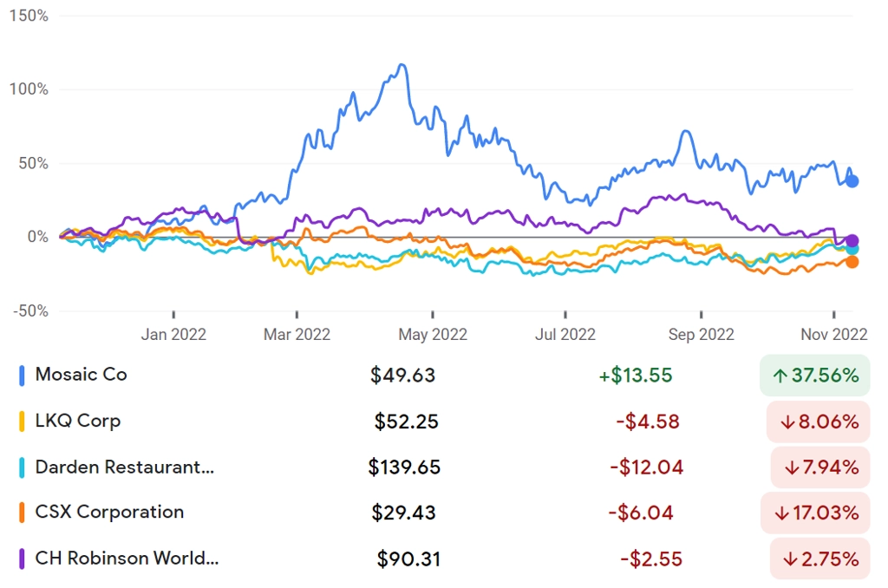Click the green 37.56% gain badge
Screen dimensions: 888x588
(814, 376)
